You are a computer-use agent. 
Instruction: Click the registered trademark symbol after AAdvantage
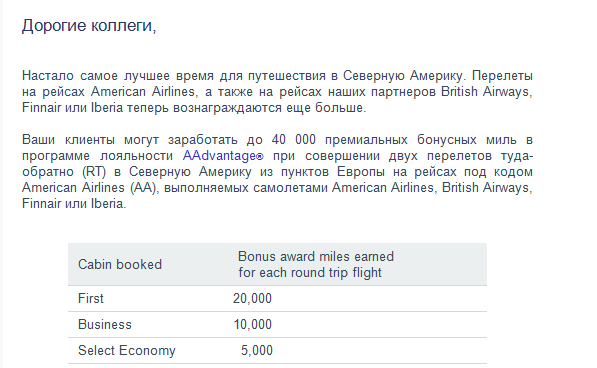pos(260,157)
